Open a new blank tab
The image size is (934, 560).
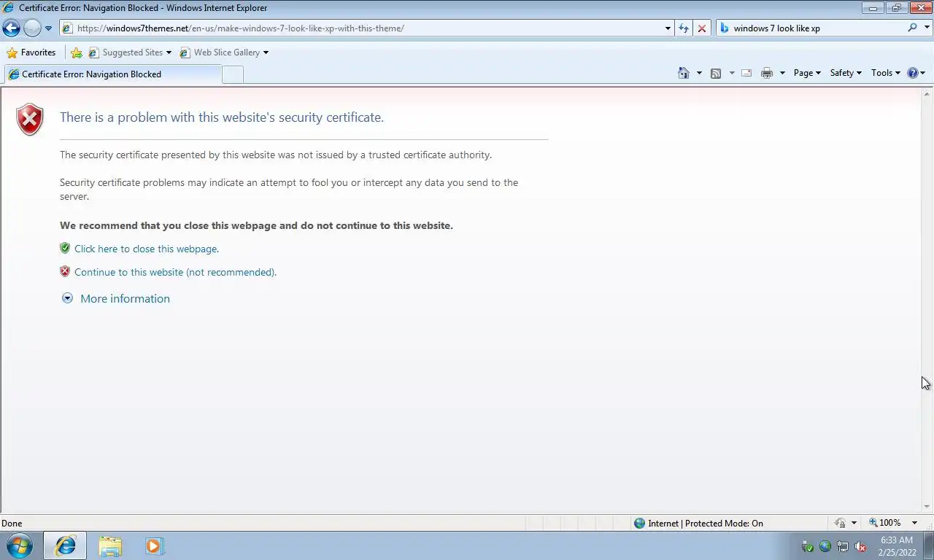[232, 74]
